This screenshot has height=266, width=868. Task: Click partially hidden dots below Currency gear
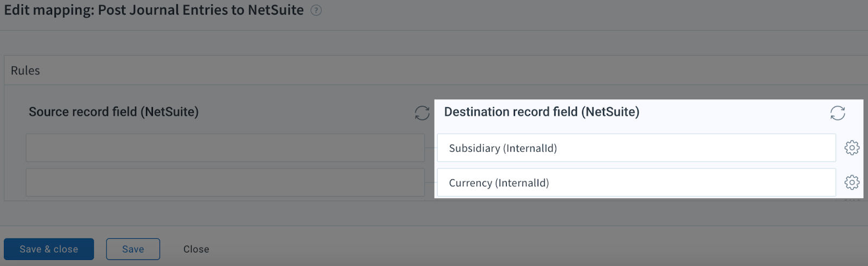[x=852, y=200]
